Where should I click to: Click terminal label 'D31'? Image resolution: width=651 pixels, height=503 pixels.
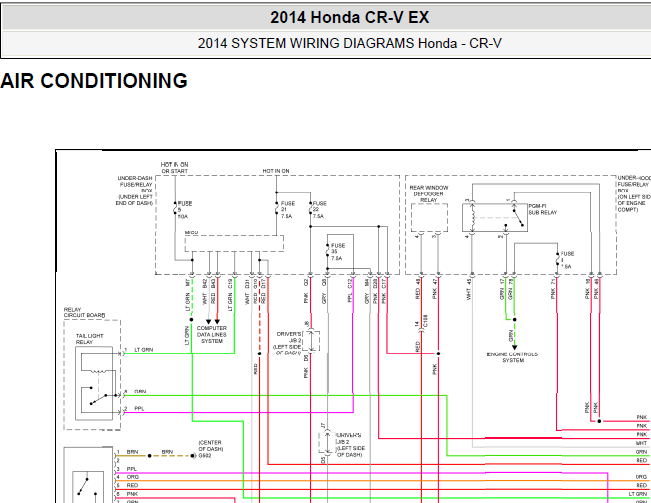pos(247,283)
